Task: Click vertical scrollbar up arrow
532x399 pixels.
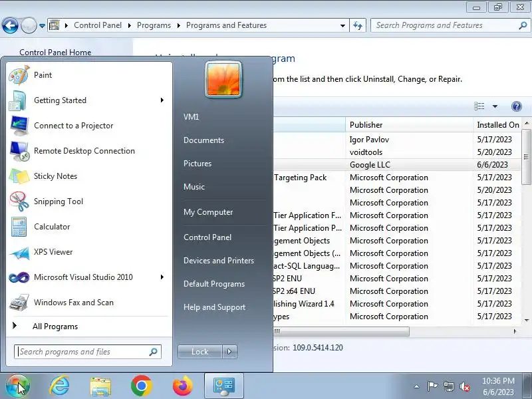Action: (x=527, y=123)
